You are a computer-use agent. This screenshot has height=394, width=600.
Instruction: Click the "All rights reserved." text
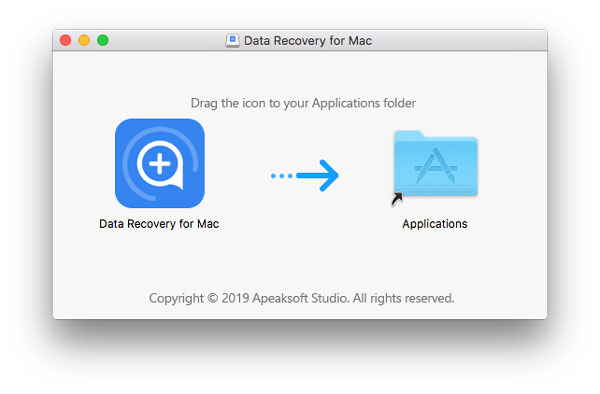tap(403, 298)
